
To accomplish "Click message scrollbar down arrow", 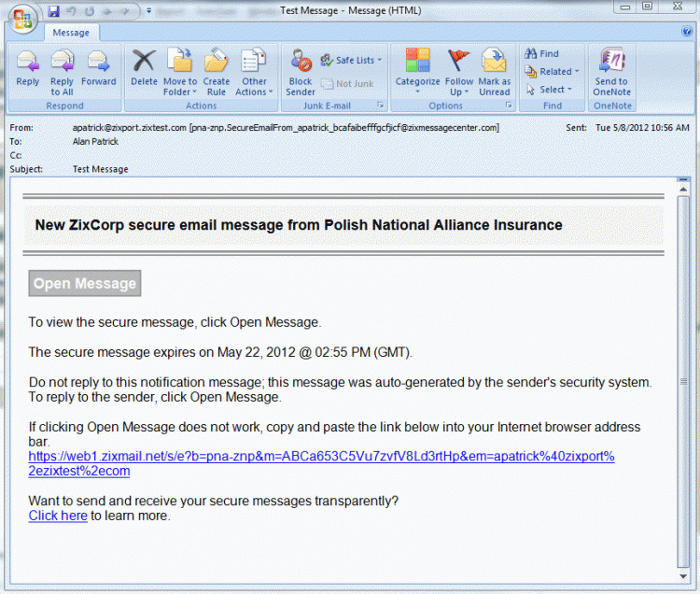I will (683, 576).
